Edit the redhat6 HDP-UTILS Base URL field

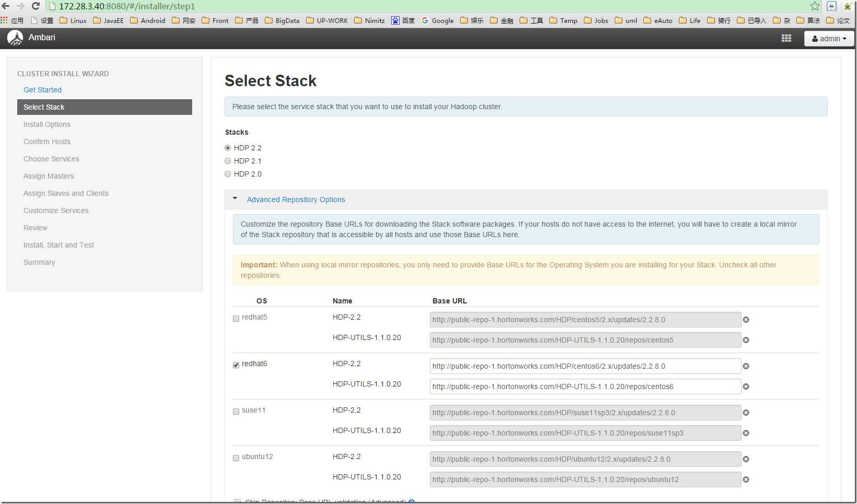(585, 386)
